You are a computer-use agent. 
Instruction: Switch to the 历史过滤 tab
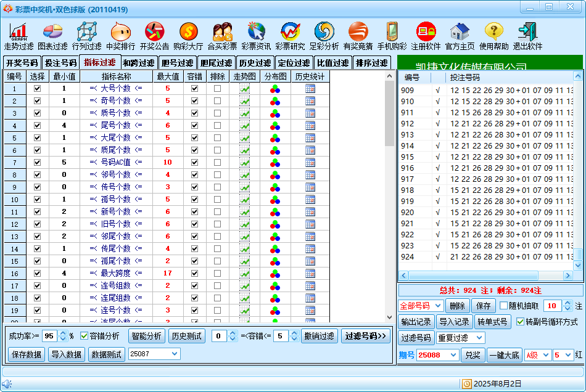point(255,63)
